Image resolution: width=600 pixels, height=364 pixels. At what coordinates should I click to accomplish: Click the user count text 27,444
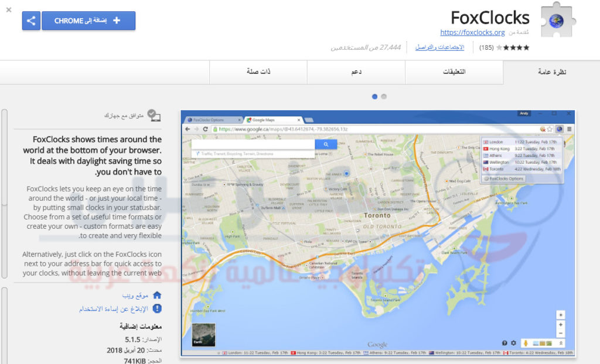366,47
